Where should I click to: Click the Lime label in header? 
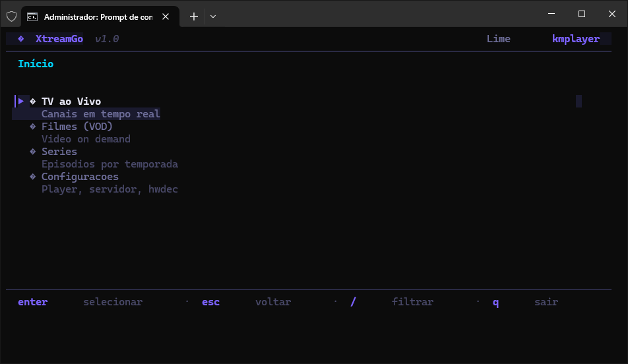(499, 39)
